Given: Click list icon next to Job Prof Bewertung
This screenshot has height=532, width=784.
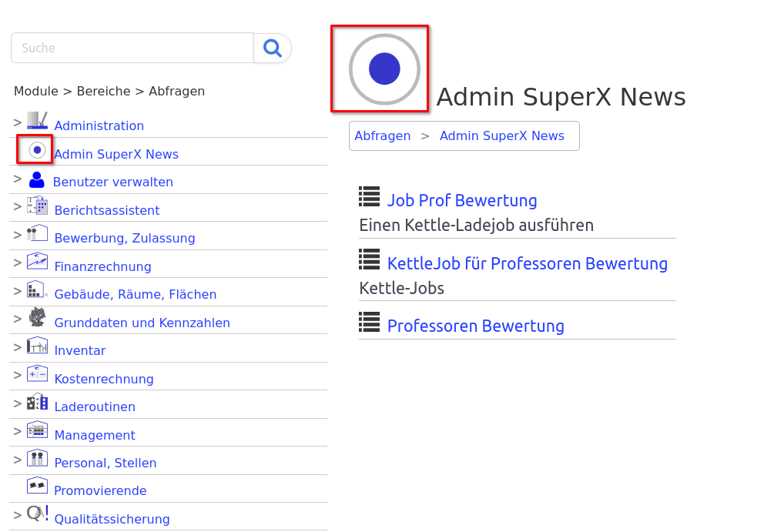Looking at the screenshot, I should tap(369, 196).
